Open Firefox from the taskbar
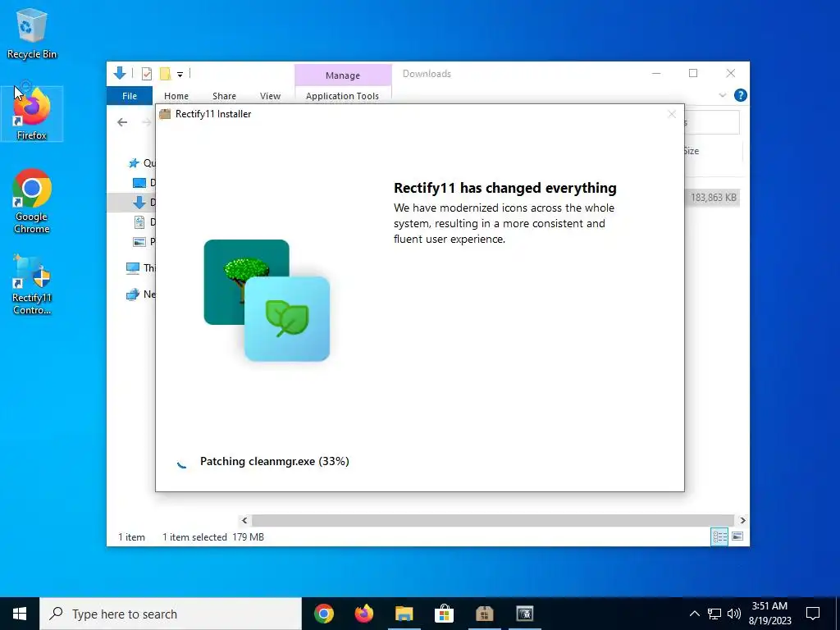 [x=363, y=614]
